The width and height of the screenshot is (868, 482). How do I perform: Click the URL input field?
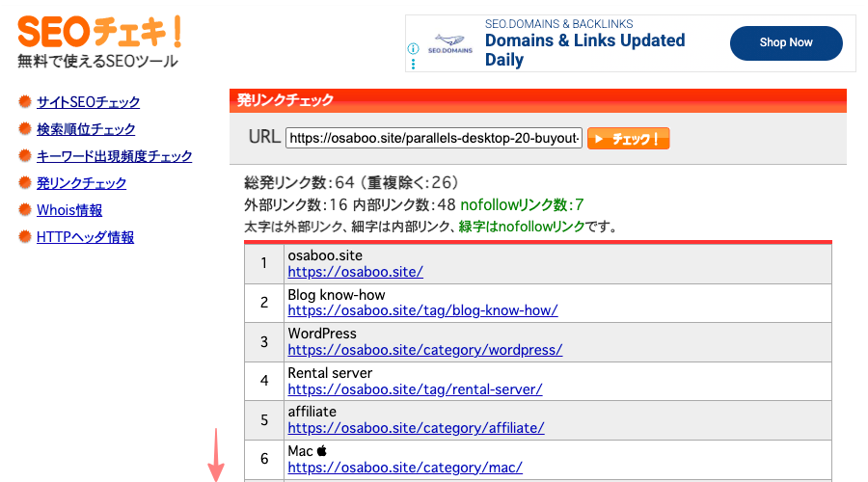pos(433,139)
